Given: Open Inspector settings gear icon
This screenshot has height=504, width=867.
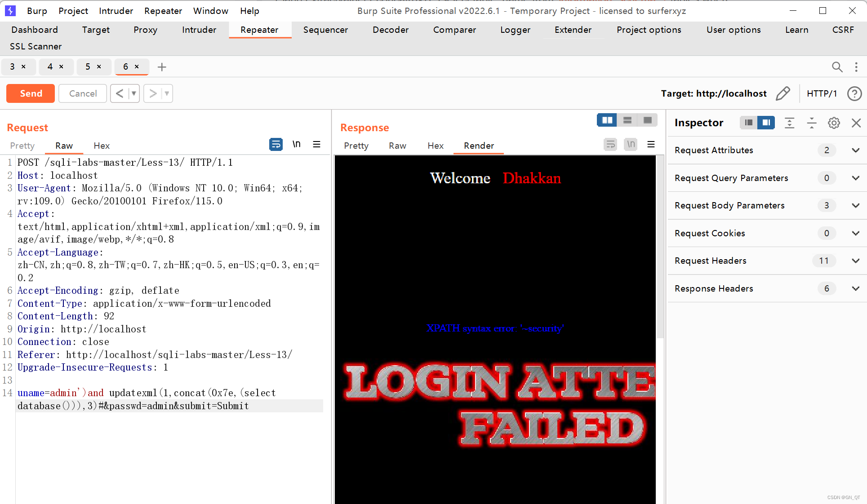Looking at the screenshot, I should point(834,123).
